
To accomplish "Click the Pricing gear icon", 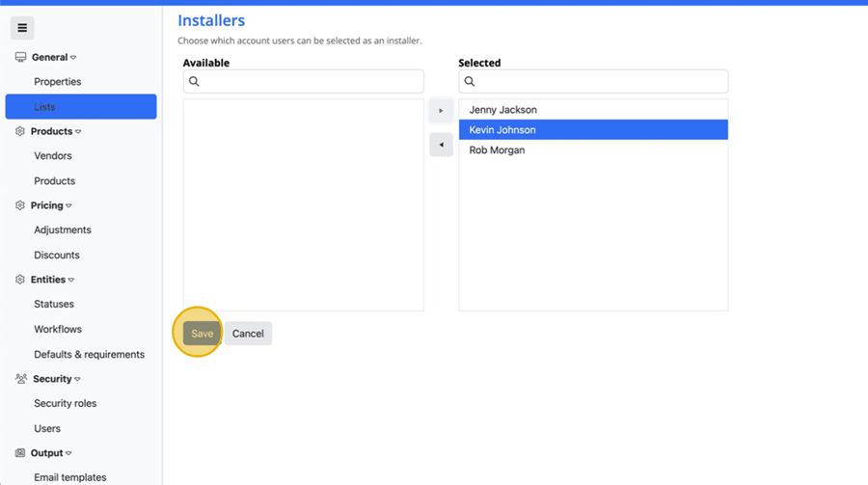I will point(20,205).
